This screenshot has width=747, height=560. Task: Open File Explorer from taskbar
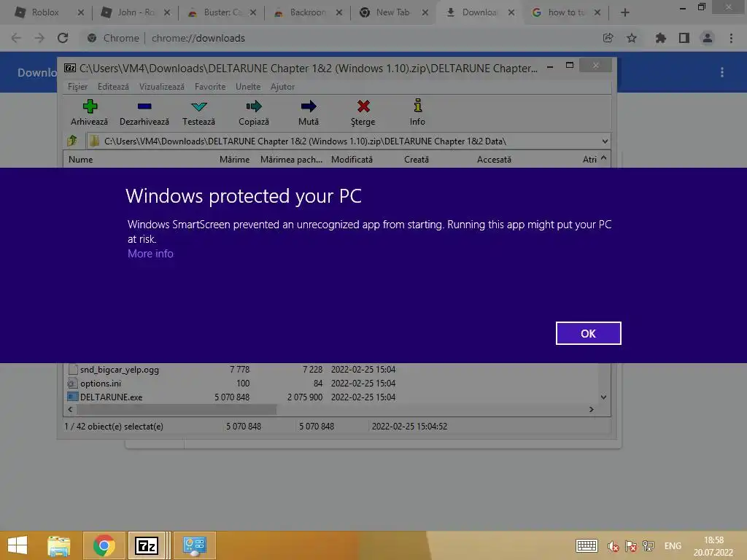[59, 545]
